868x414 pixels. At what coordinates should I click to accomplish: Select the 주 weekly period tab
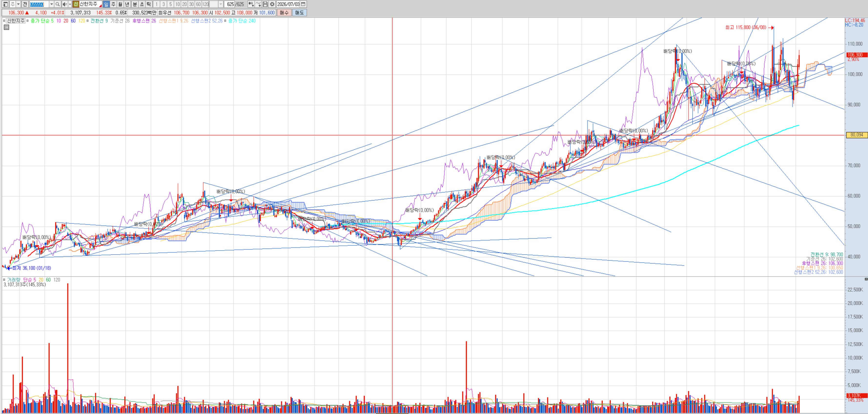click(113, 4)
